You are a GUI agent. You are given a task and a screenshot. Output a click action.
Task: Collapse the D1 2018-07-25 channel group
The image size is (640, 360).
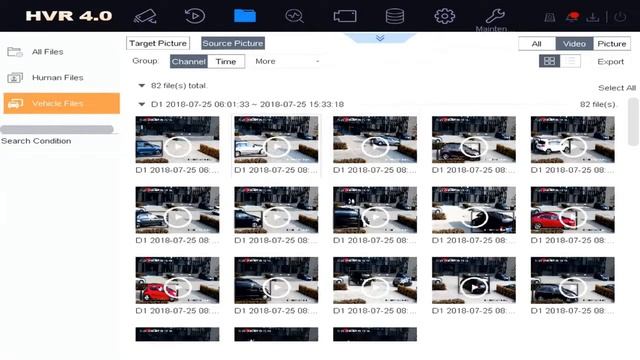142,104
